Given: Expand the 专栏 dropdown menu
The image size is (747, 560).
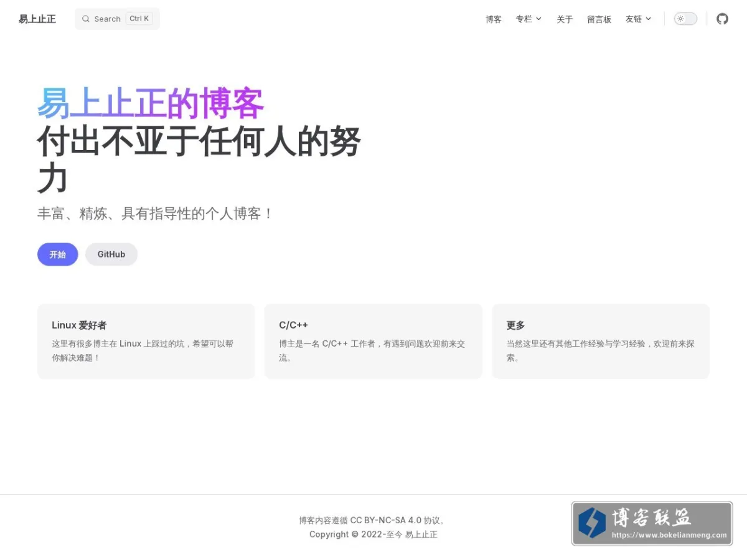Looking at the screenshot, I should 529,19.
